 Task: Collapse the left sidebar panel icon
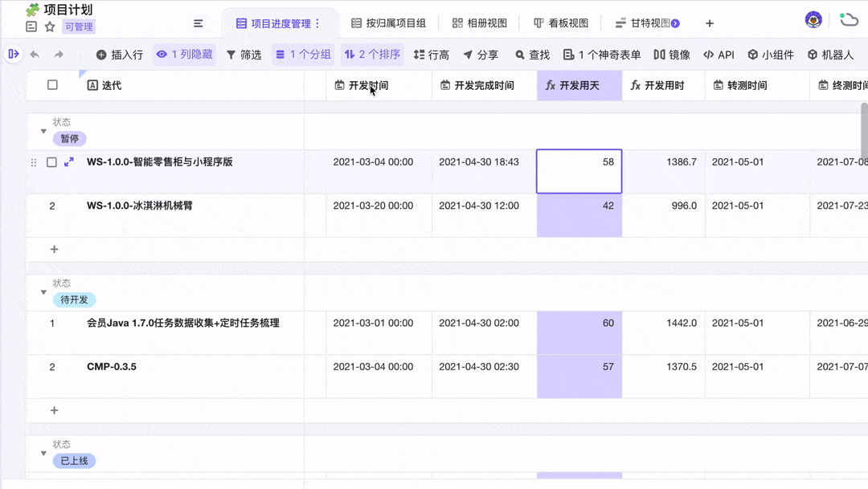click(x=14, y=54)
